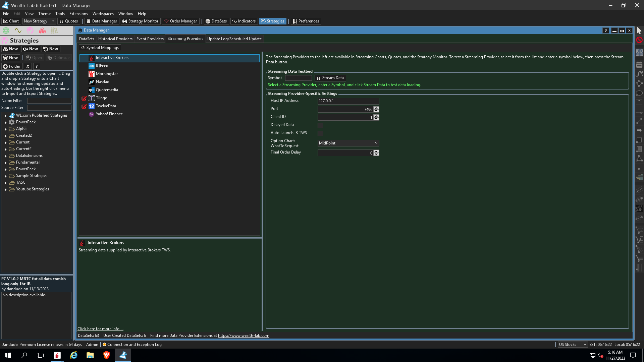
Task: Open Order Manager from toolbar
Action: (x=180, y=21)
